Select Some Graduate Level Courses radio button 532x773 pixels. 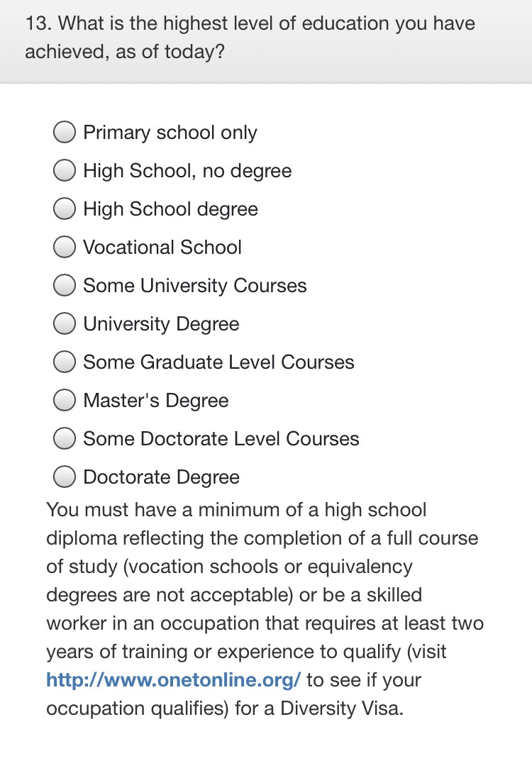65,362
